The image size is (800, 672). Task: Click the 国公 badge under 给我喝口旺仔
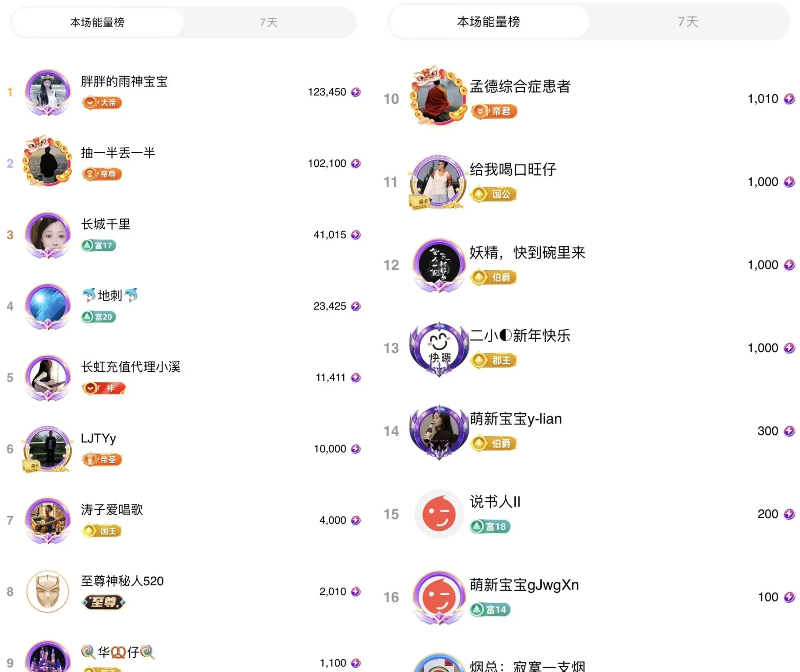coord(493,194)
